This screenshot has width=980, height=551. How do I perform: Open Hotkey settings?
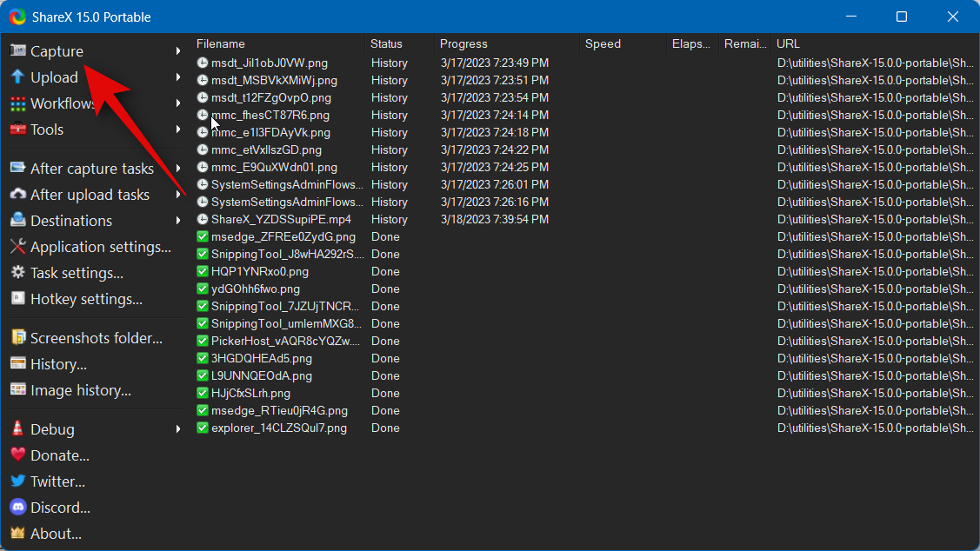pyautogui.click(x=86, y=299)
